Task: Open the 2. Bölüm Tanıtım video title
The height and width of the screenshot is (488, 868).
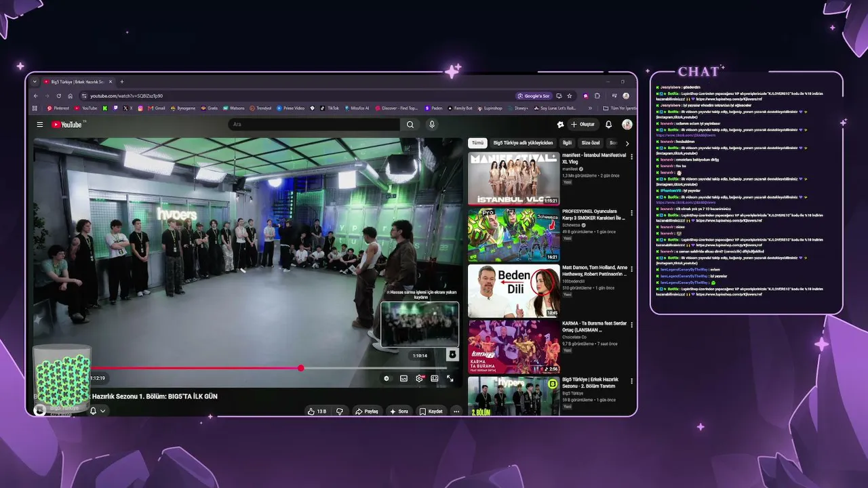Action: click(x=589, y=383)
